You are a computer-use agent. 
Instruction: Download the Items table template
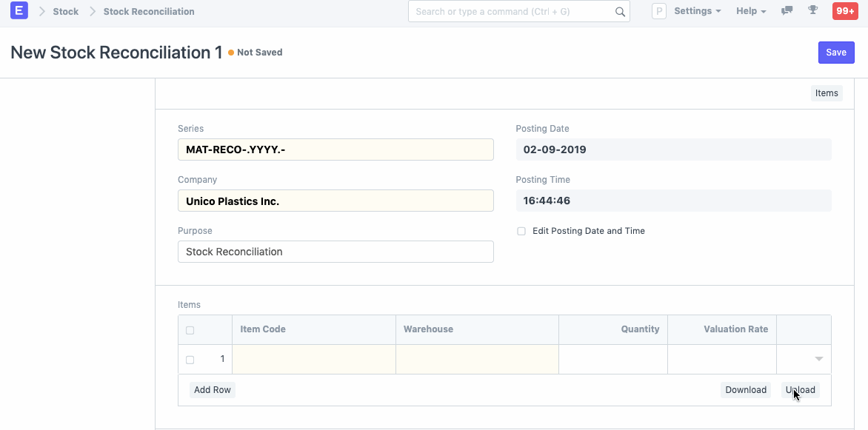point(745,389)
